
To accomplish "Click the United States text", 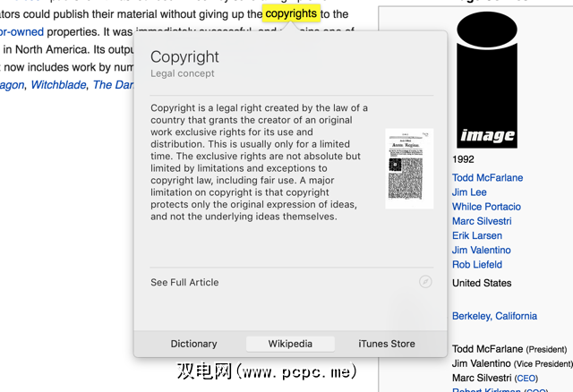I will pyautogui.click(x=482, y=283).
